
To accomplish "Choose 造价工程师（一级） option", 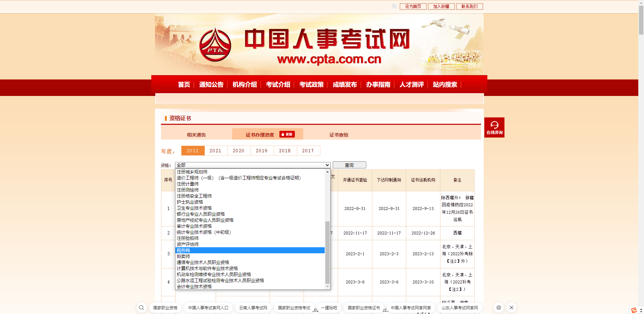I will (x=250, y=178).
